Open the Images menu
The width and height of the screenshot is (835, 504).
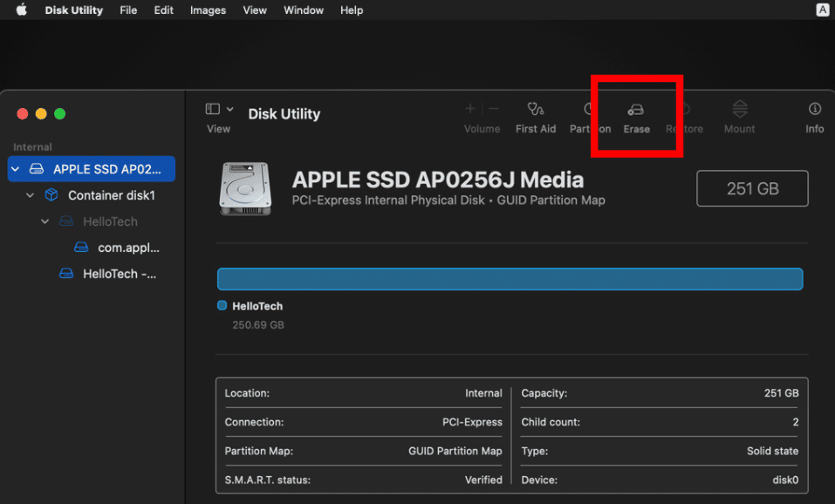coord(208,10)
